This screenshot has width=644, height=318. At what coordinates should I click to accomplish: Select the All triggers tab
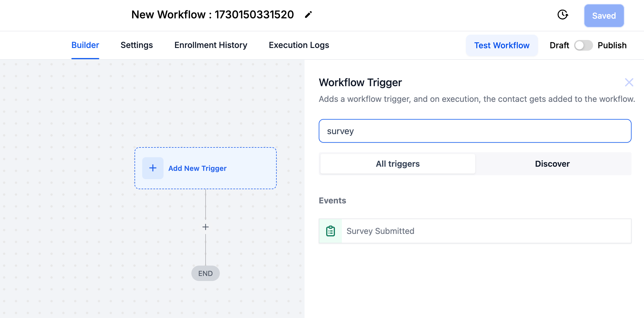[x=398, y=164]
